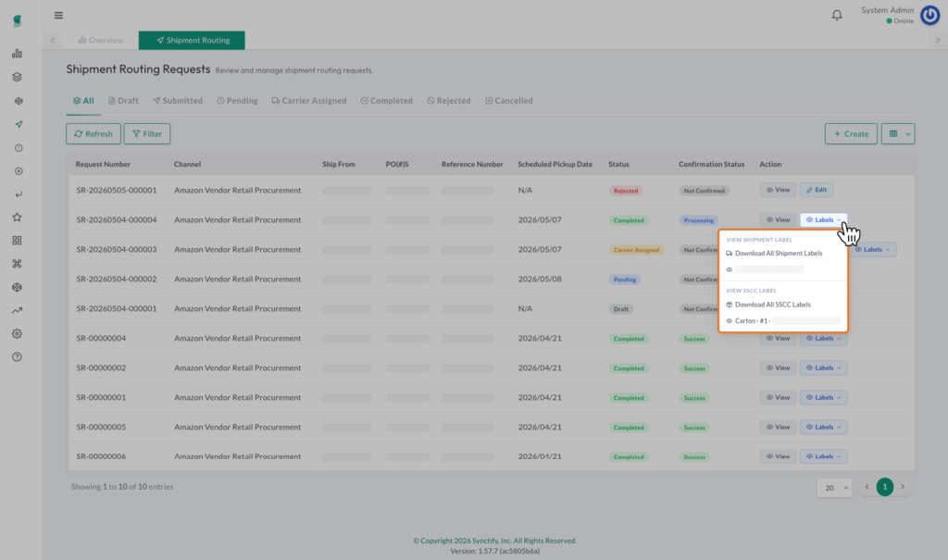
Task: Click the notification bell icon
Action: pos(837,15)
